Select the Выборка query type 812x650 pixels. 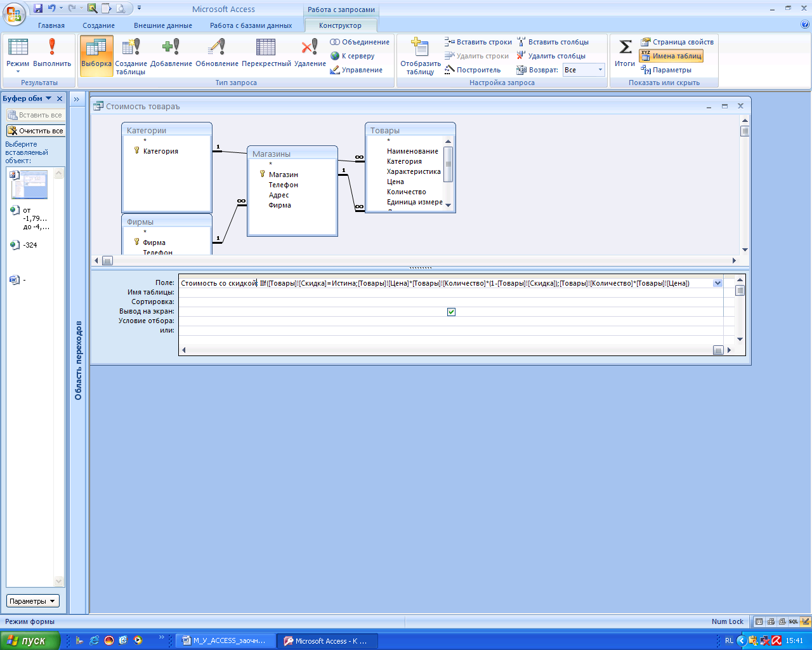pos(96,55)
